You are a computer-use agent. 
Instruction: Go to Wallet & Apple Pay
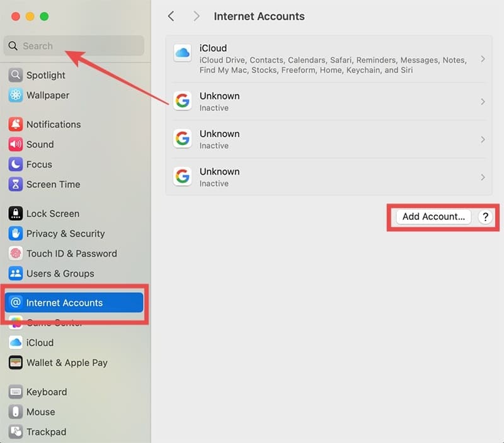66,363
